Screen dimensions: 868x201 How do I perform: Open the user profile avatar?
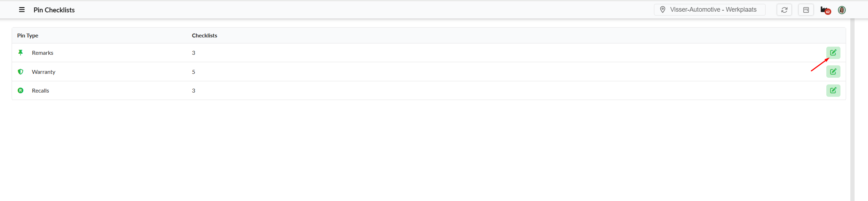tap(842, 10)
